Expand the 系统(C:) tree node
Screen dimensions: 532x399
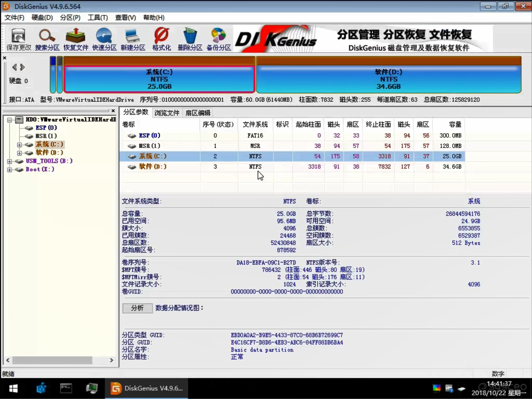click(19, 145)
